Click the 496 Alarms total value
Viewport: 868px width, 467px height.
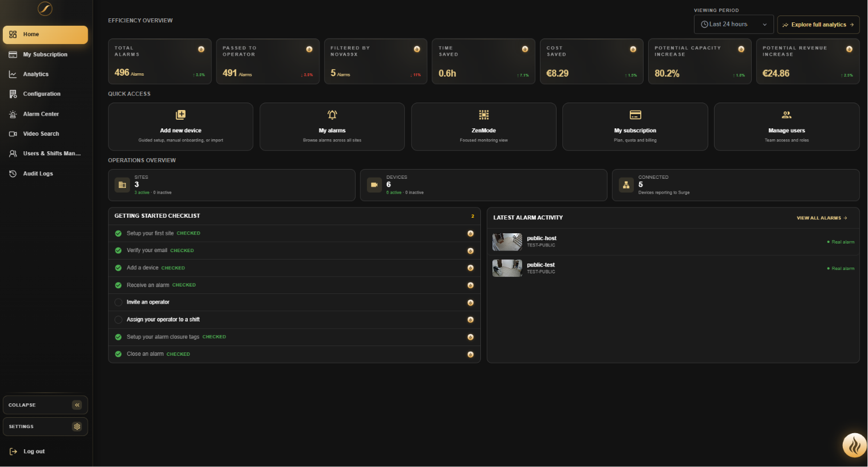point(129,73)
